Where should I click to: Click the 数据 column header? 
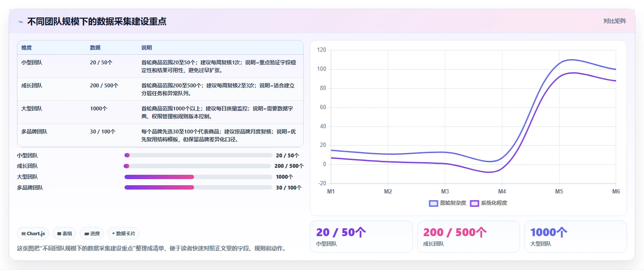[95, 48]
